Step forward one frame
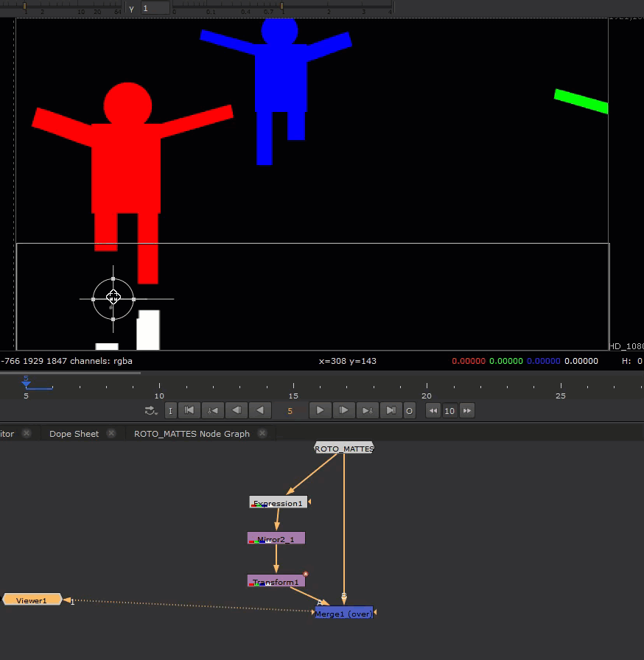 point(343,410)
